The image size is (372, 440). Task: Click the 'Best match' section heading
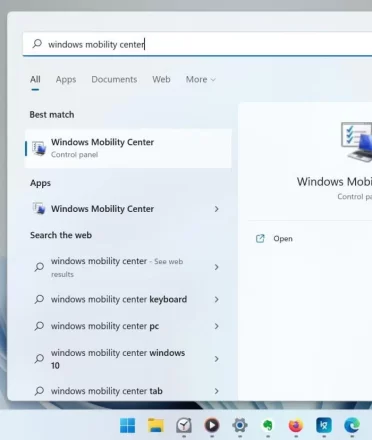52,115
